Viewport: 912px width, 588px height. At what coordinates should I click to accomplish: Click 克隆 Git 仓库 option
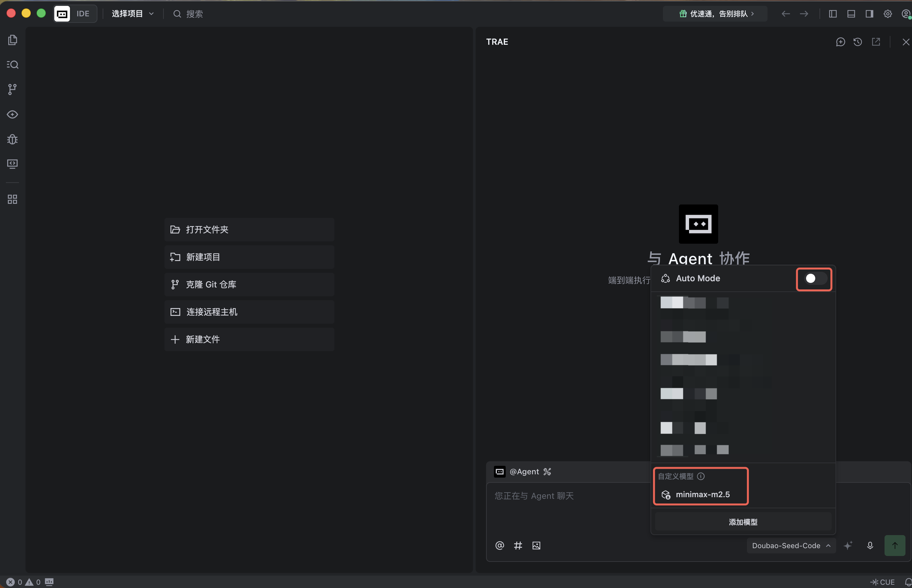click(x=249, y=285)
